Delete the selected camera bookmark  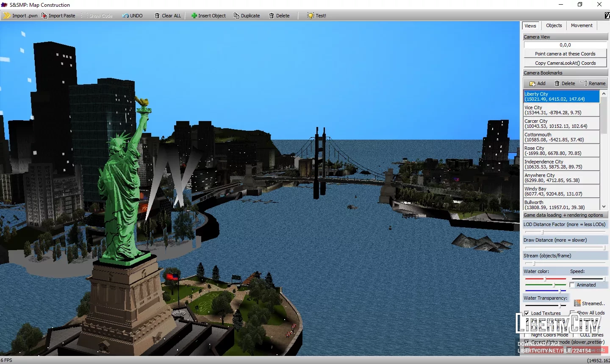pyautogui.click(x=565, y=83)
